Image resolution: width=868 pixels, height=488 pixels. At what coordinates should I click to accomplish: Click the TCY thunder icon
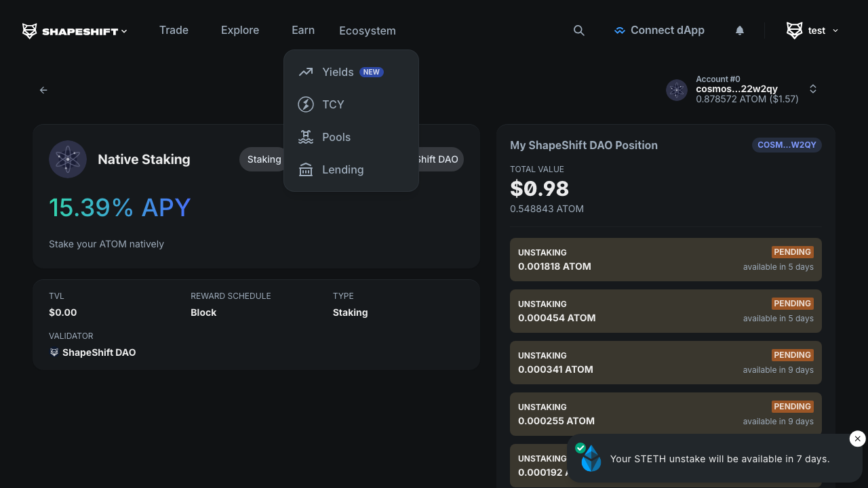point(305,104)
